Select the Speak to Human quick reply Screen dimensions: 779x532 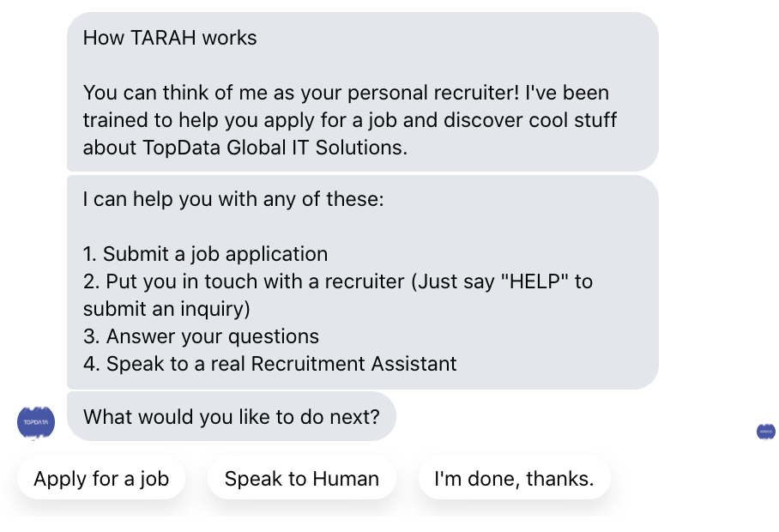[x=302, y=479]
